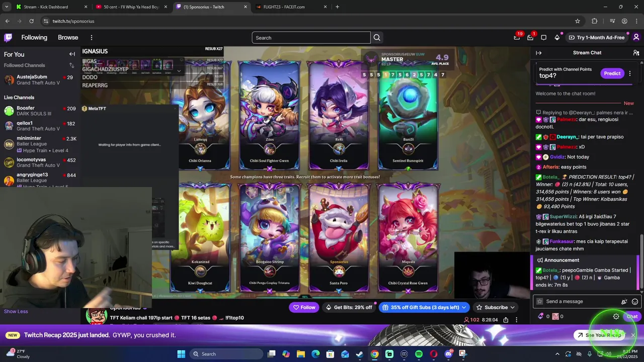This screenshot has height=362, width=644.
Task: Open Windows Start menu
Action: tap(181, 354)
